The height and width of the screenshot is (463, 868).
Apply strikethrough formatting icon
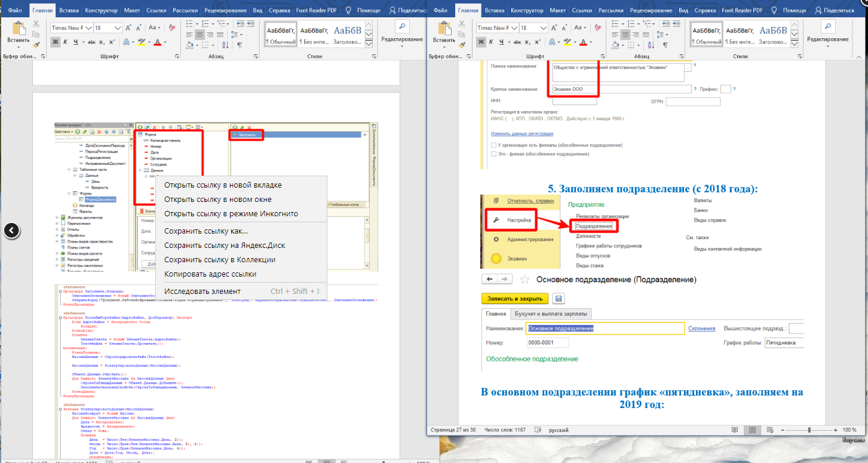92,42
